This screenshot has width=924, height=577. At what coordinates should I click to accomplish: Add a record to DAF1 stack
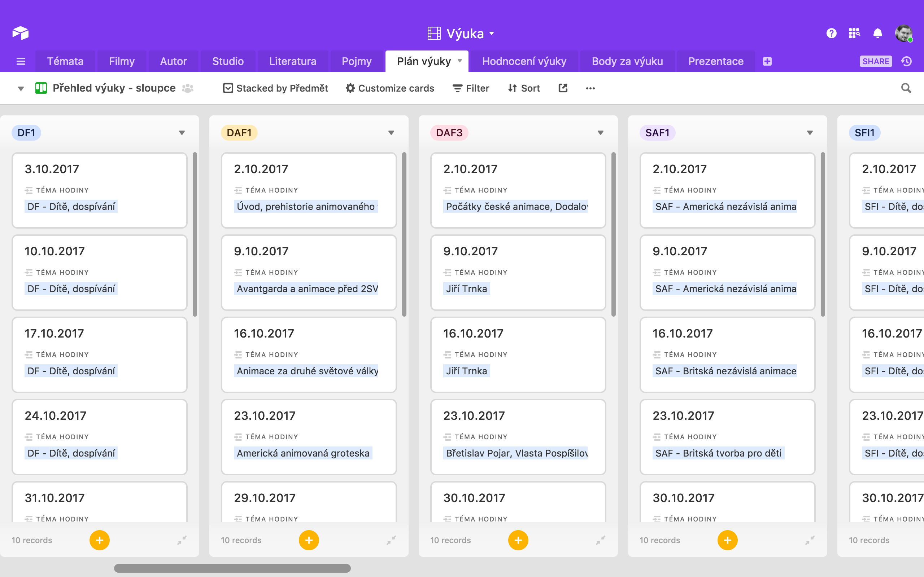point(309,540)
